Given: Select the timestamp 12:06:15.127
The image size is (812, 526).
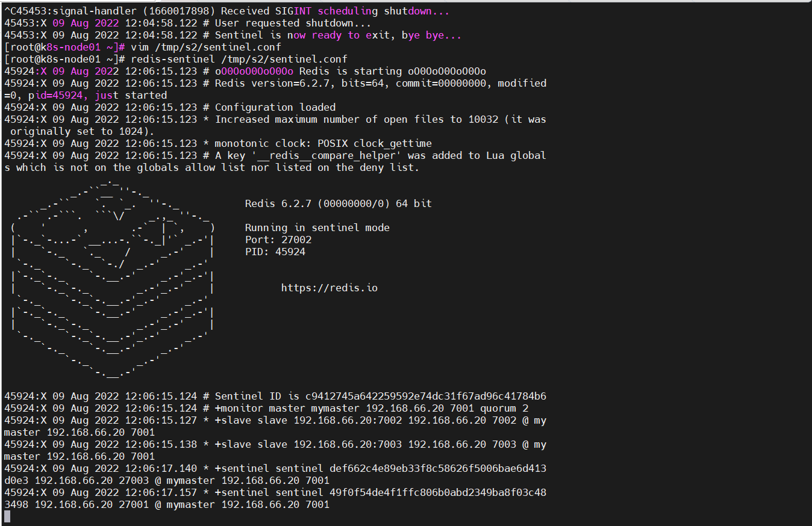Looking at the screenshot, I should coord(161,420).
